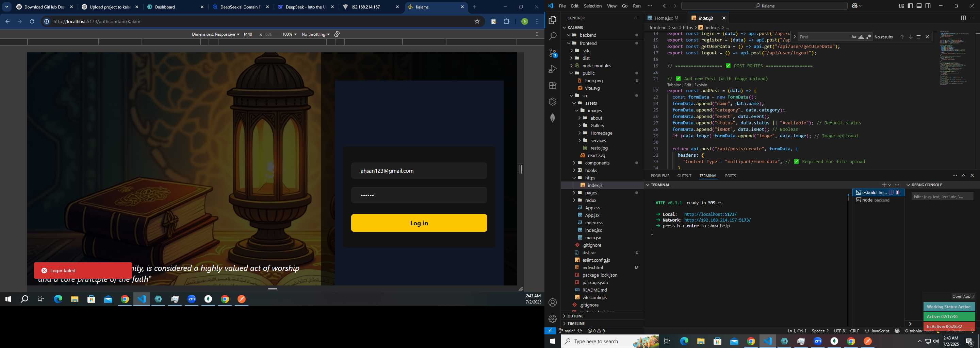Toggle Find in Selection in the Find widget
Image resolution: width=980 pixels, height=348 pixels.
(919, 37)
